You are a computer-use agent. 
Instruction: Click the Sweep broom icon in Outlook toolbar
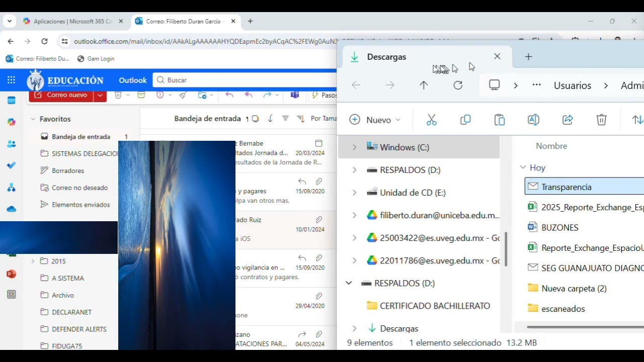point(183,95)
